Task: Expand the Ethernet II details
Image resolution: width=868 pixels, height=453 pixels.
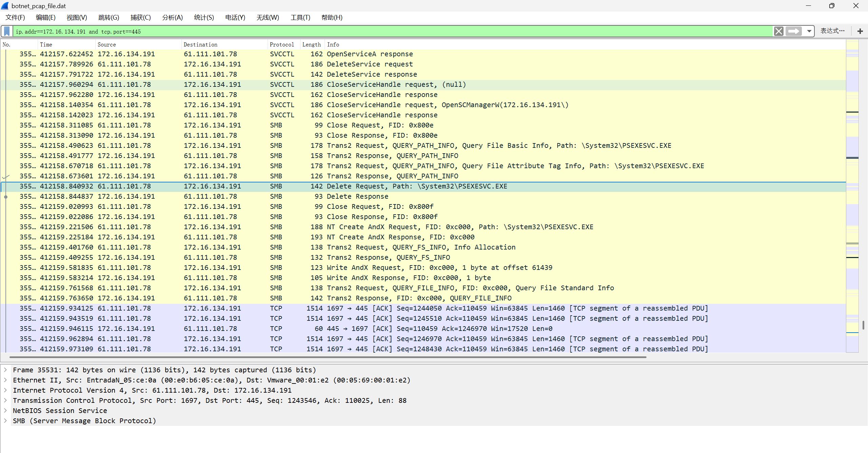Action: pos(5,380)
